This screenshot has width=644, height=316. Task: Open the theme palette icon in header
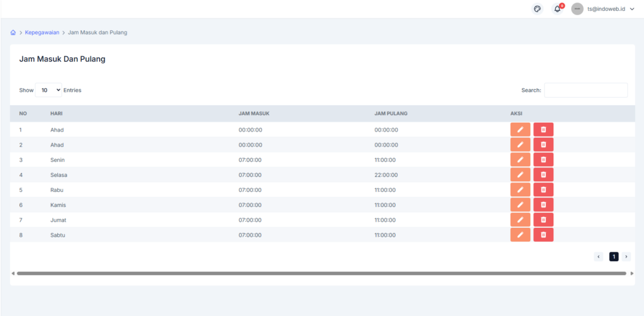point(537,9)
